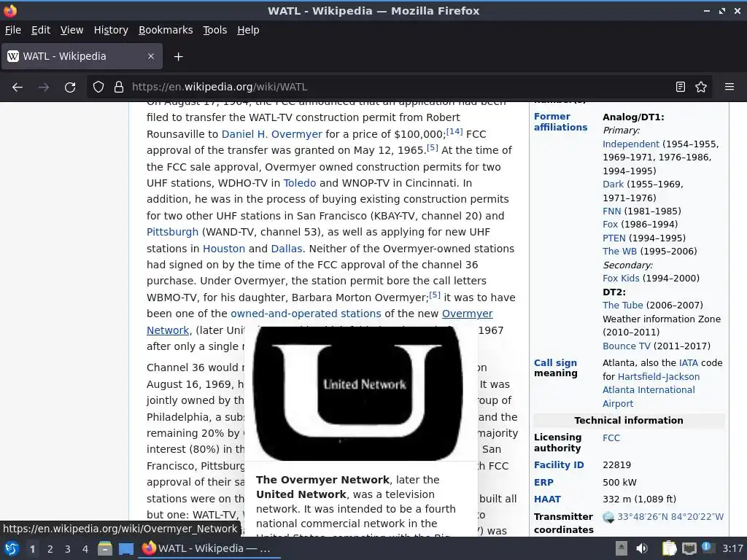The height and width of the screenshot is (560, 747).
Task: Open the Call sign link
Action: [x=555, y=363]
